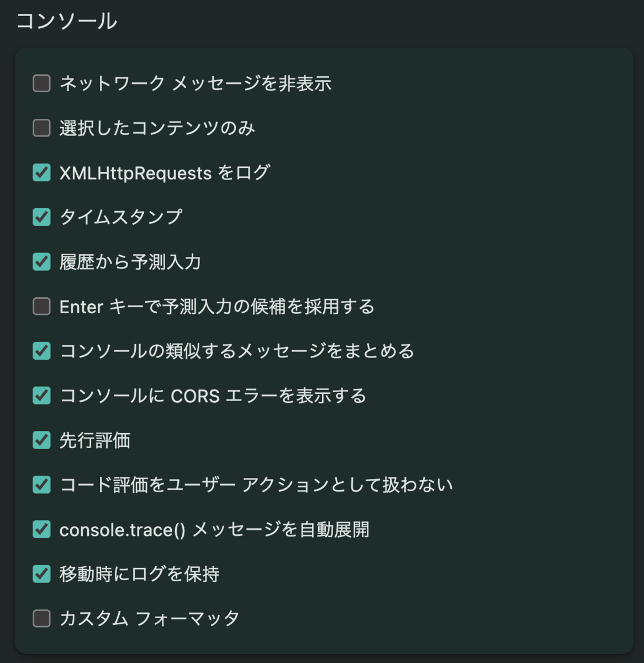The image size is (644, 663).
Task: Click the コンソール section heading
Action: [x=66, y=21]
